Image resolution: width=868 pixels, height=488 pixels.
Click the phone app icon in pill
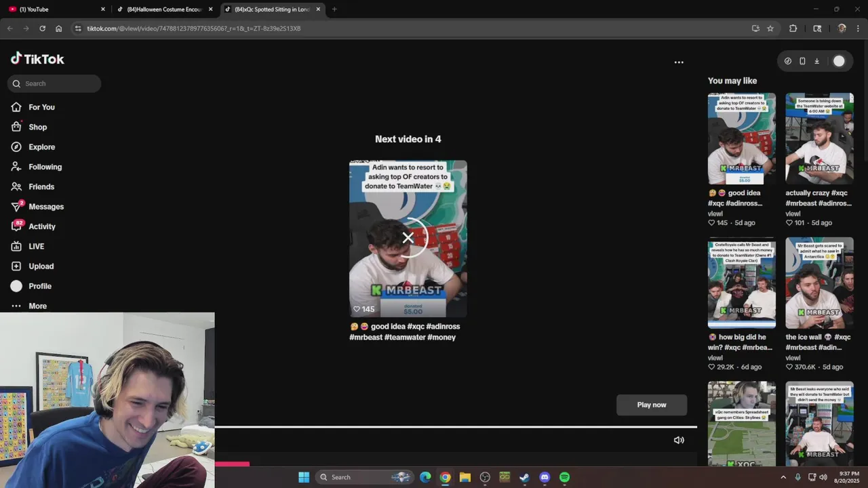click(x=802, y=61)
